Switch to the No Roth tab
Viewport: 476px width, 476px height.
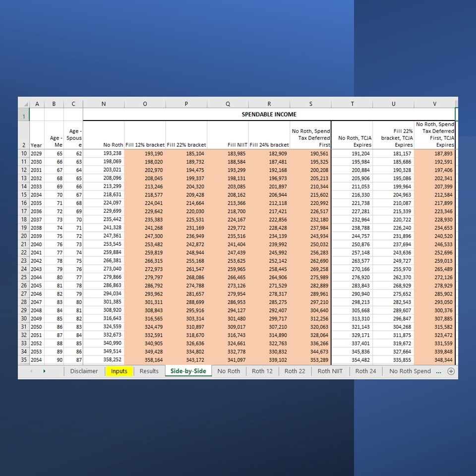coord(229,371)
